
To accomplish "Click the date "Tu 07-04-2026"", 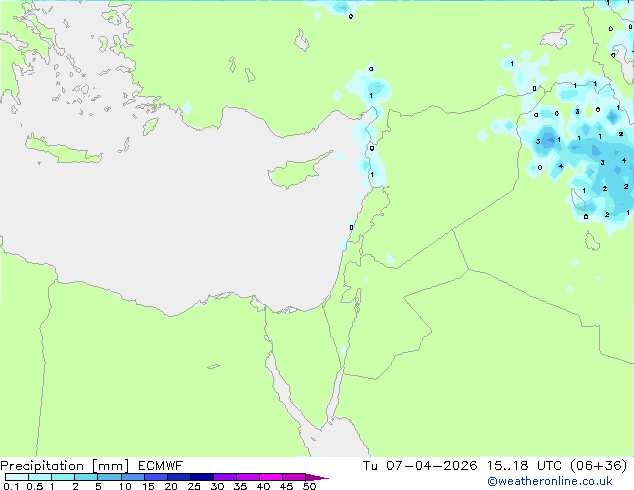I will click(420, 466).
